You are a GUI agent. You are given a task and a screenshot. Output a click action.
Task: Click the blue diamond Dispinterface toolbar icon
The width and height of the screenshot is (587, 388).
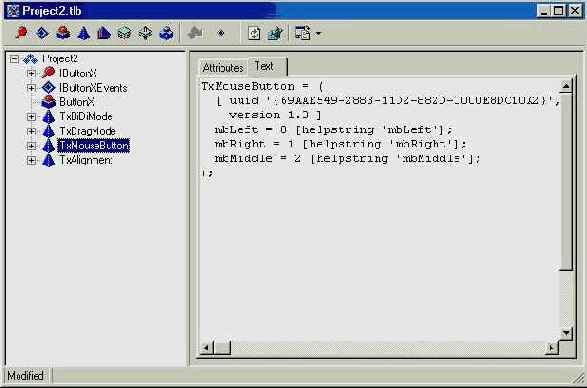pyautogui.click(x=42, y=33)
